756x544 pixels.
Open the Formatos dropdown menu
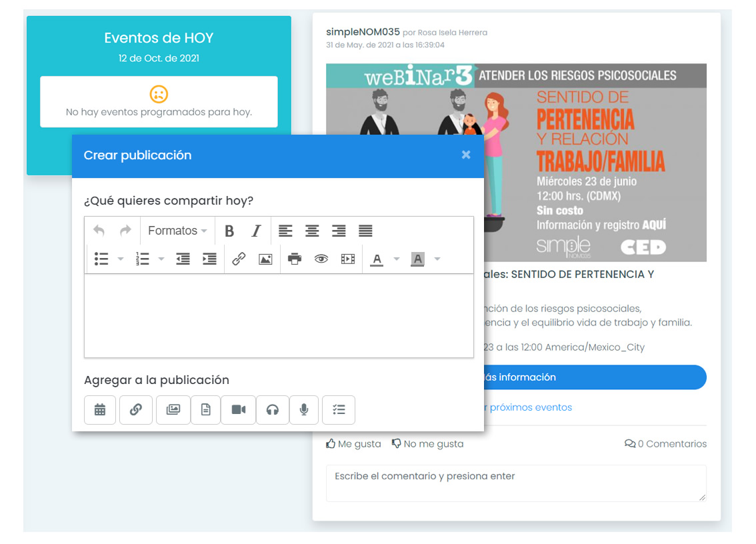[x=177, y=231]
